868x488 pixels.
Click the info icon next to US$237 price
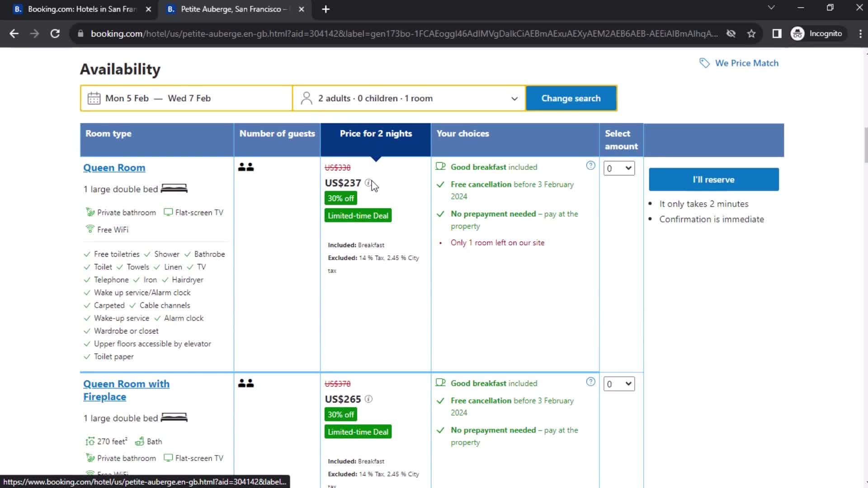pyautogui.click(x=368, y=183)
